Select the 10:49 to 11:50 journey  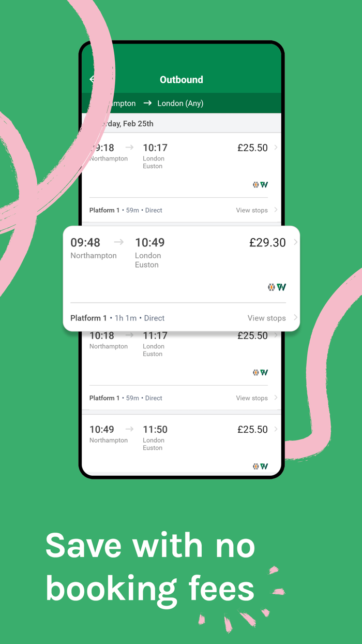[x=182, y=444]
